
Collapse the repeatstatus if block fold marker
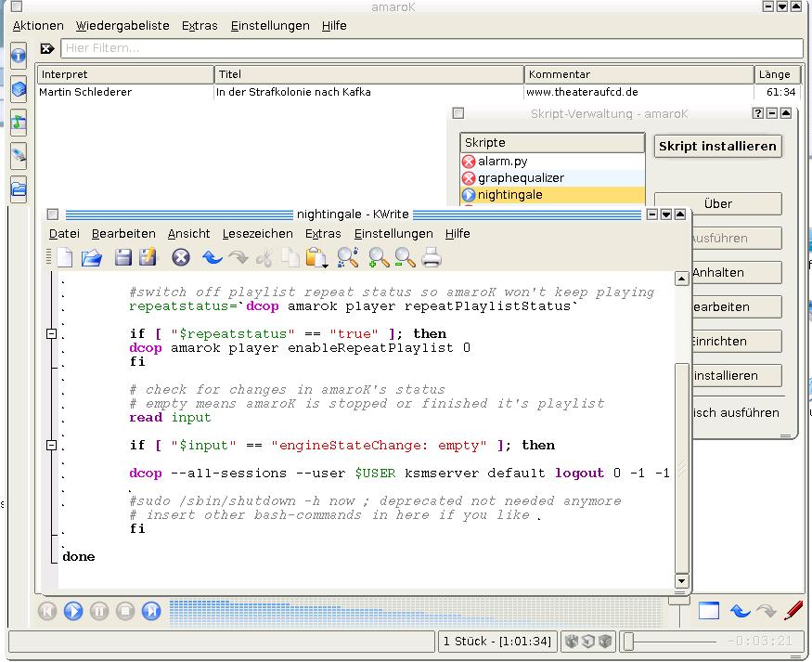[51, 333]
